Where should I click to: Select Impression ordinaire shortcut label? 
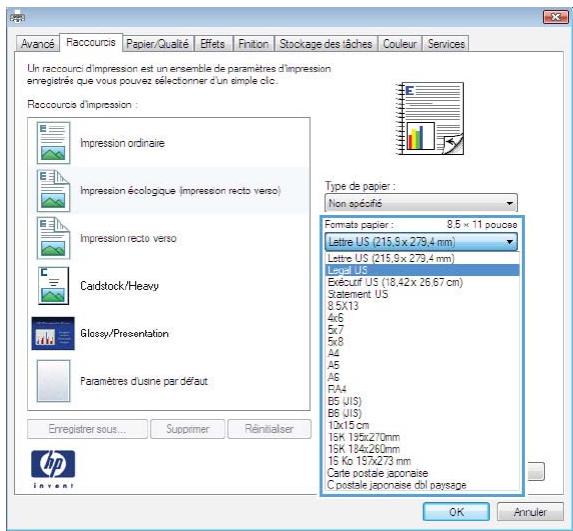pyautogui.click(x=122, y=143)
